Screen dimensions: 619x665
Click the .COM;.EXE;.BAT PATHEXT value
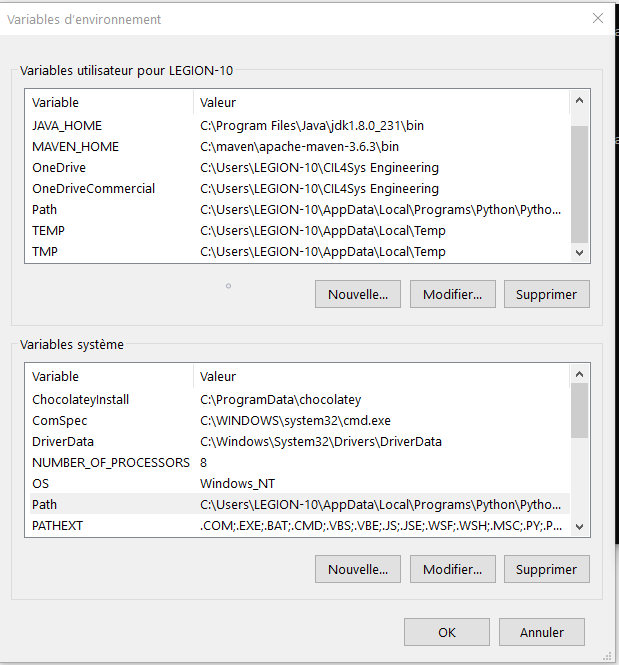point(381,525)
